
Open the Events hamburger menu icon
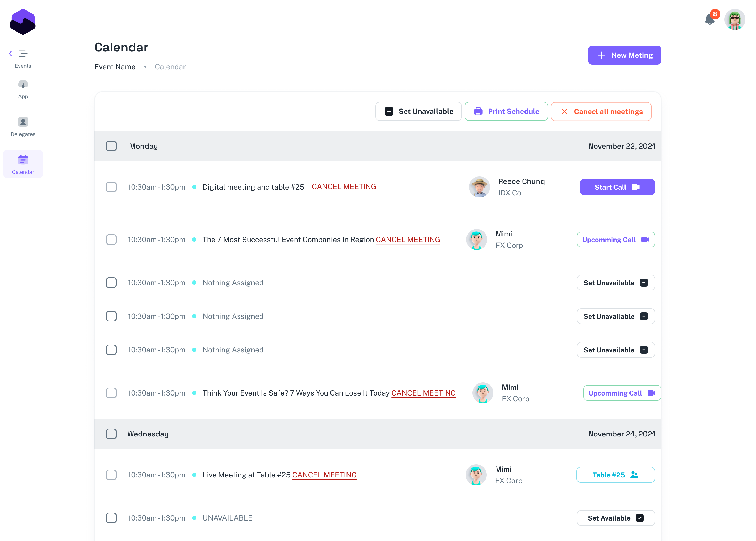[x=23, y=54]
